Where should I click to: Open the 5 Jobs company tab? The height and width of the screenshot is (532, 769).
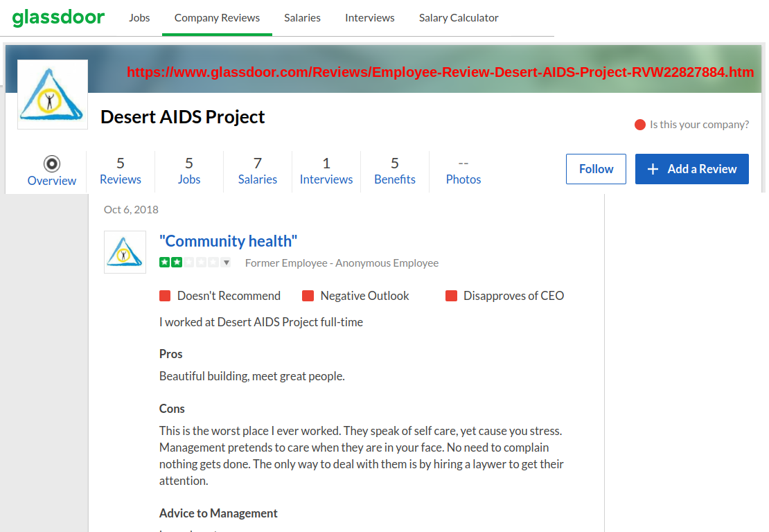(189, 171)
